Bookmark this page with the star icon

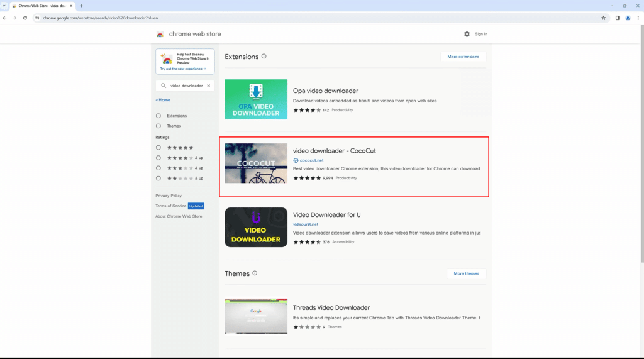603,18
